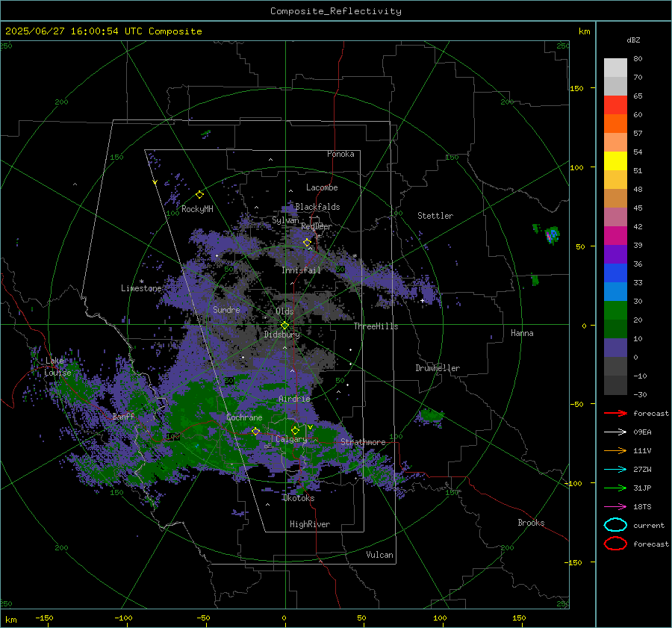Click the 39 dBZ magenta color swatch

(615, 236)
